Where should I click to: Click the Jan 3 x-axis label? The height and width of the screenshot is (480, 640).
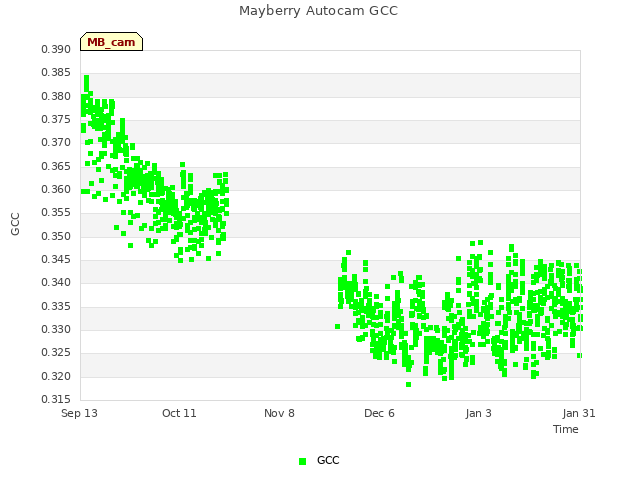pos(478,413)
